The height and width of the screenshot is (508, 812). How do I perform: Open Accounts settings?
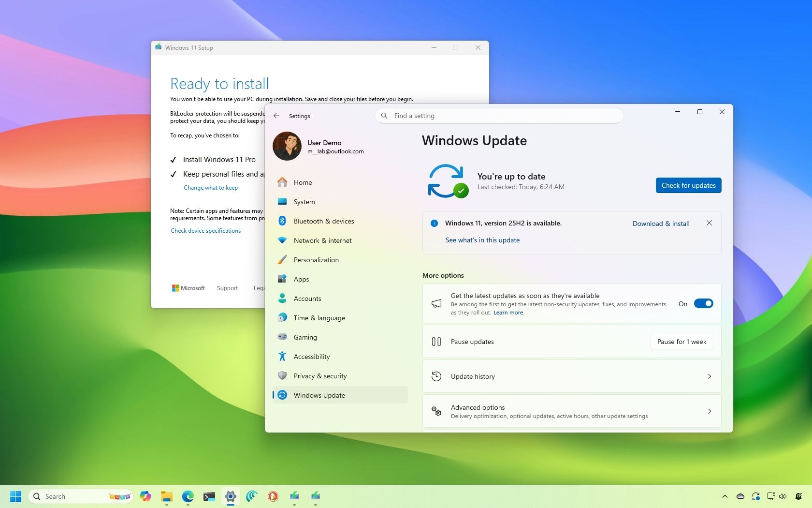307,299
